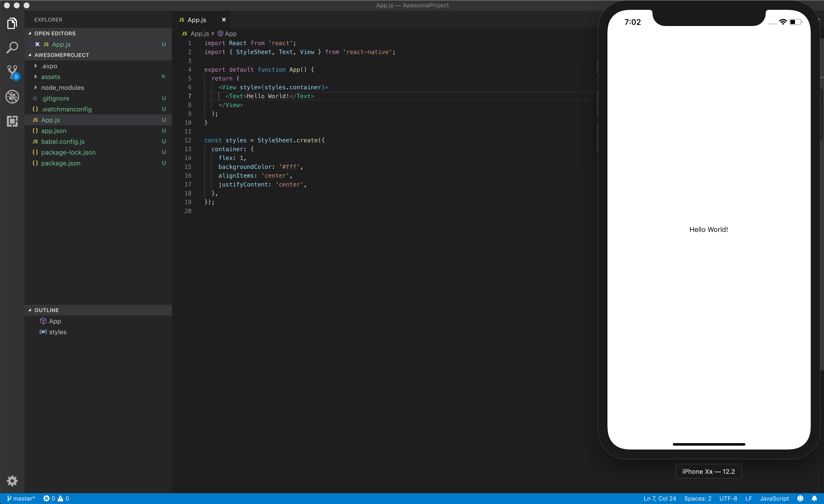Close the App.js tab
The image size is (824, 504).
click(x=224, y=20)
